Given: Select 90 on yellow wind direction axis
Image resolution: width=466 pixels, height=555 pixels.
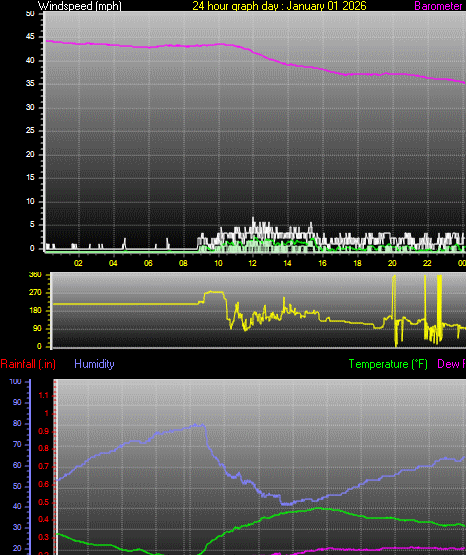Looking at the screenshot, I should [37, 328].
